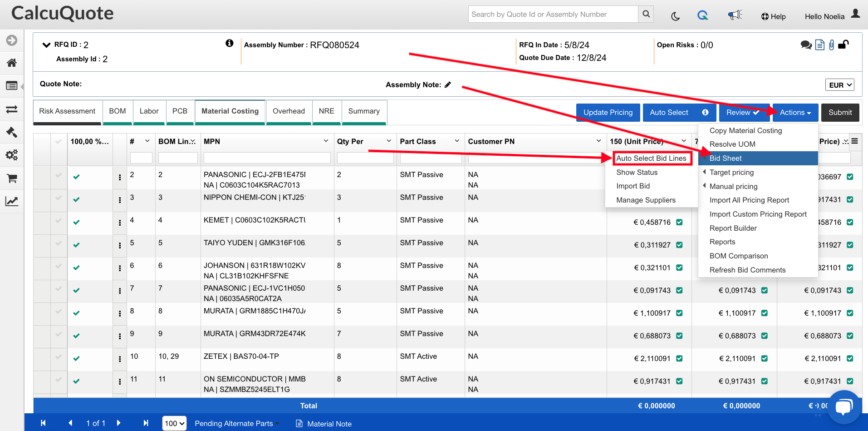Screen dimensions: 868x431
Task: Collapse the RFQ ID header chevron
Action: 46,45
